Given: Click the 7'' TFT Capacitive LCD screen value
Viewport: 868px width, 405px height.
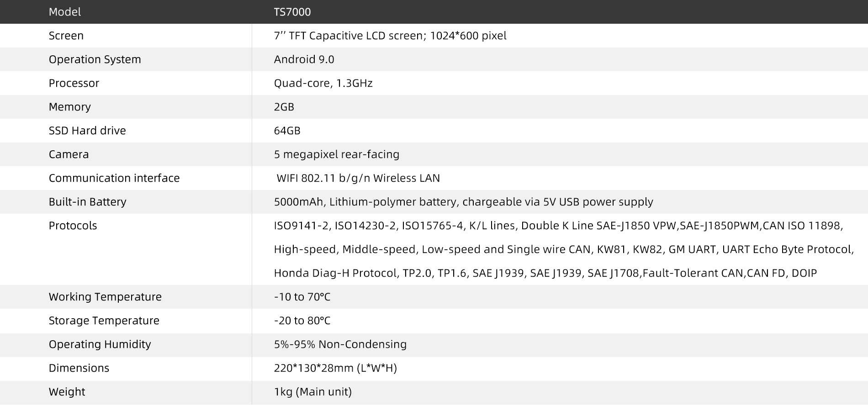Looking at the screenshot, I should [x=390, y=36].
